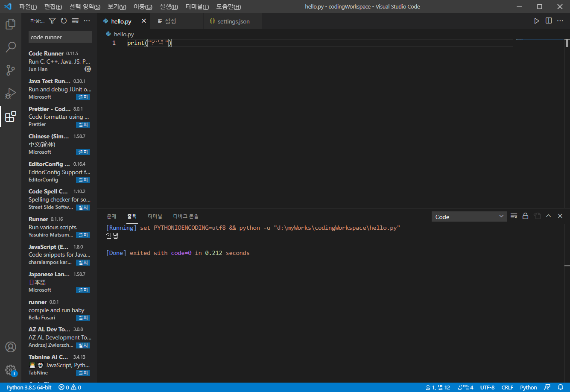Screen dimensions: 570x392
Task: Open output log file icon
Action: click(537, 216)
